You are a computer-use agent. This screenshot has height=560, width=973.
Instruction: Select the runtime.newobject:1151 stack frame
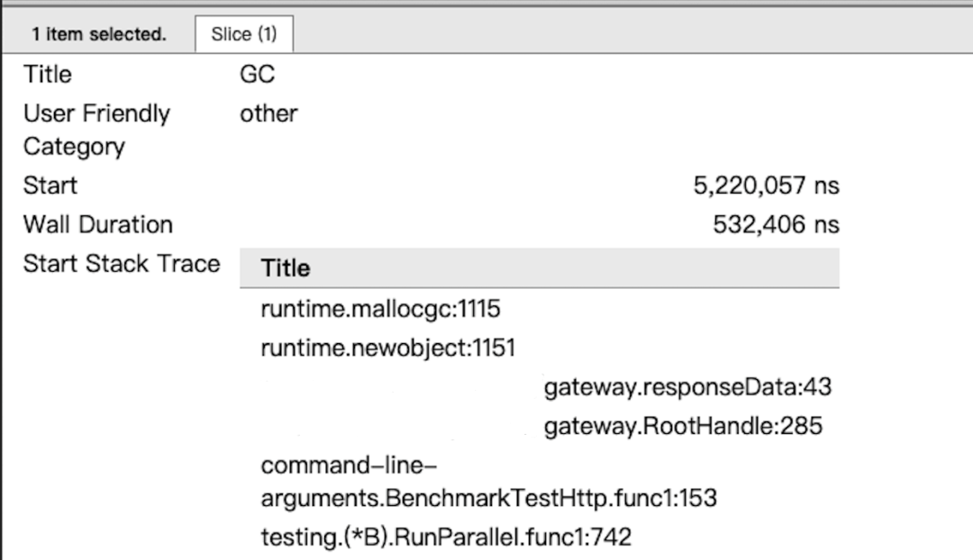387,348
